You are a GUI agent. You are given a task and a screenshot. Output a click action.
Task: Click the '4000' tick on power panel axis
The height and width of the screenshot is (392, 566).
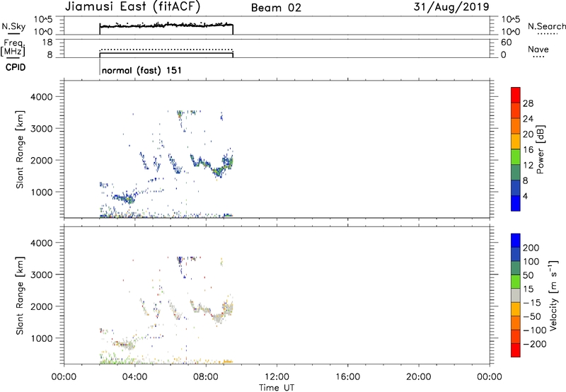click(42, 97)
